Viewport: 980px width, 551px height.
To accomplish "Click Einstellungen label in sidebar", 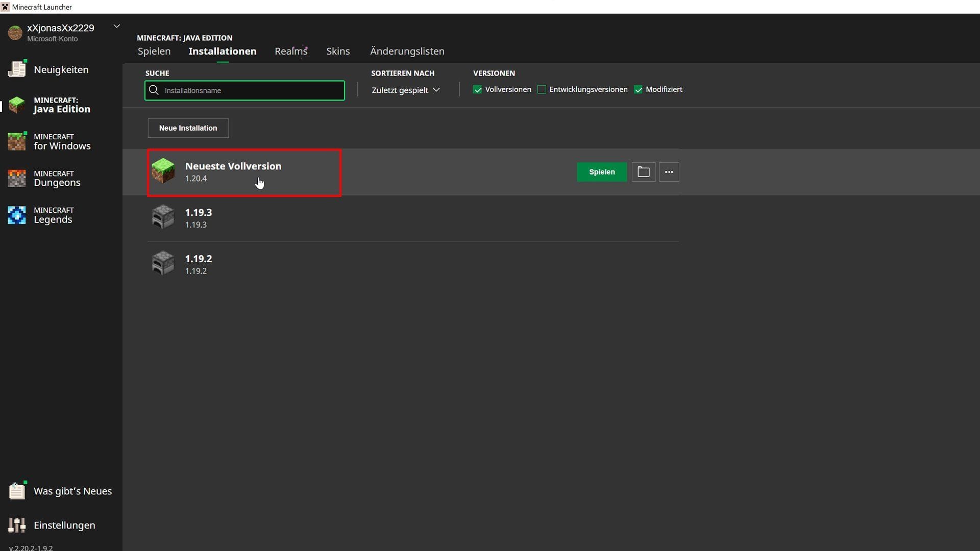I will pos(64,525).
